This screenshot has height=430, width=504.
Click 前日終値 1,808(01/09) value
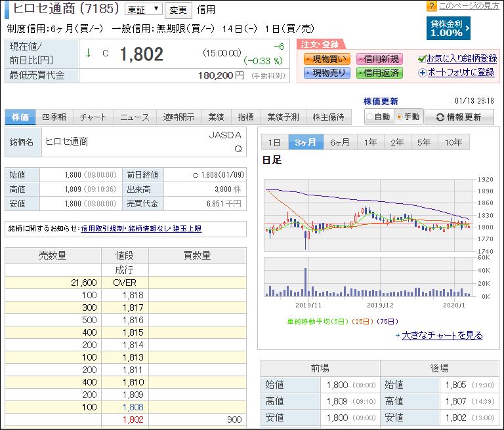pos(219,175)
